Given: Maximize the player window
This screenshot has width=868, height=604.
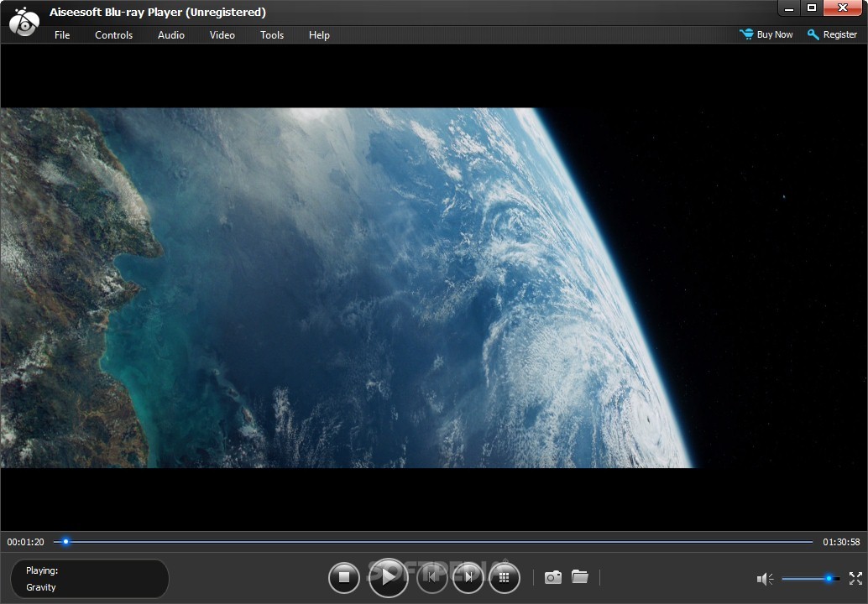Looking at the screenshot, I should (812, 8).
